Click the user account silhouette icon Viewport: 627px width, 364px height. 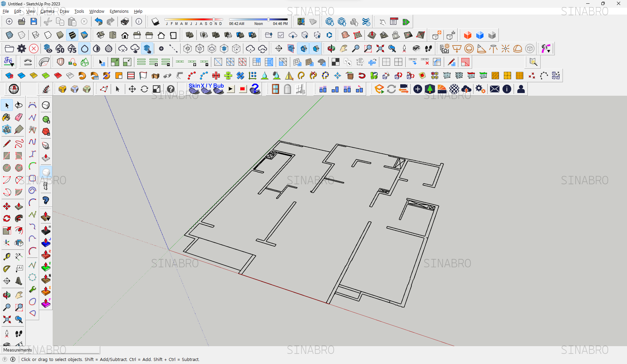point(521,89)
